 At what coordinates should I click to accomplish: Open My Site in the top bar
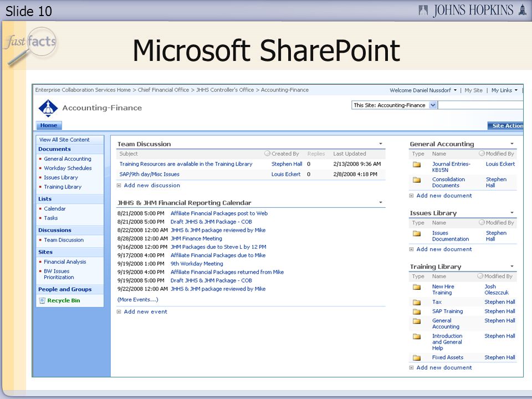pyautogui.click(x=473, y=90)
